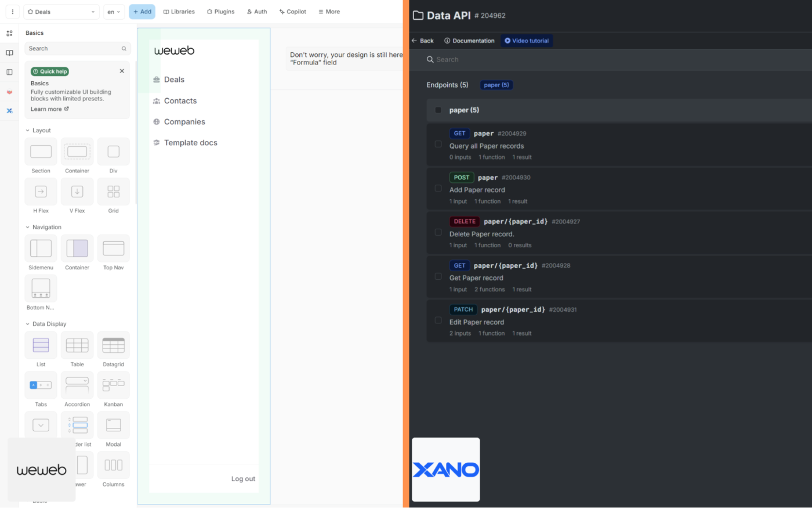Collapse the Layout section
Image resolution: width=812 pixels, height=508 pixels.
point(38,131)
